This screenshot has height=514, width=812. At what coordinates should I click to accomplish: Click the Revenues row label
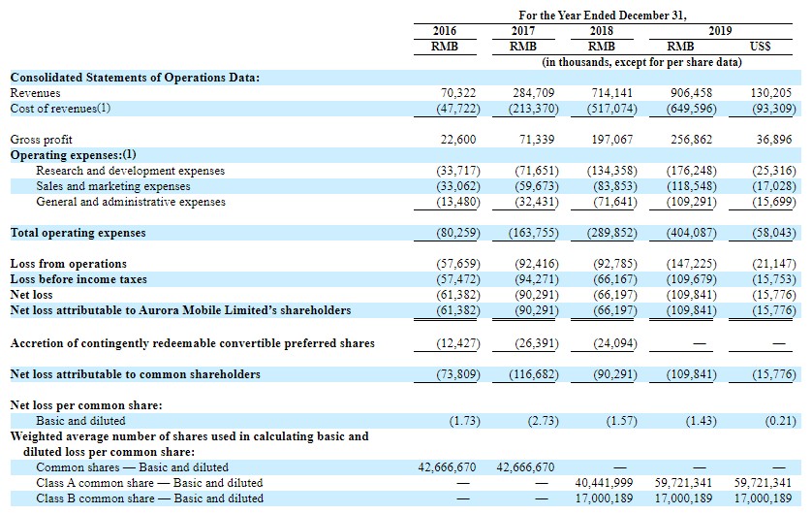tap(35, 93)
